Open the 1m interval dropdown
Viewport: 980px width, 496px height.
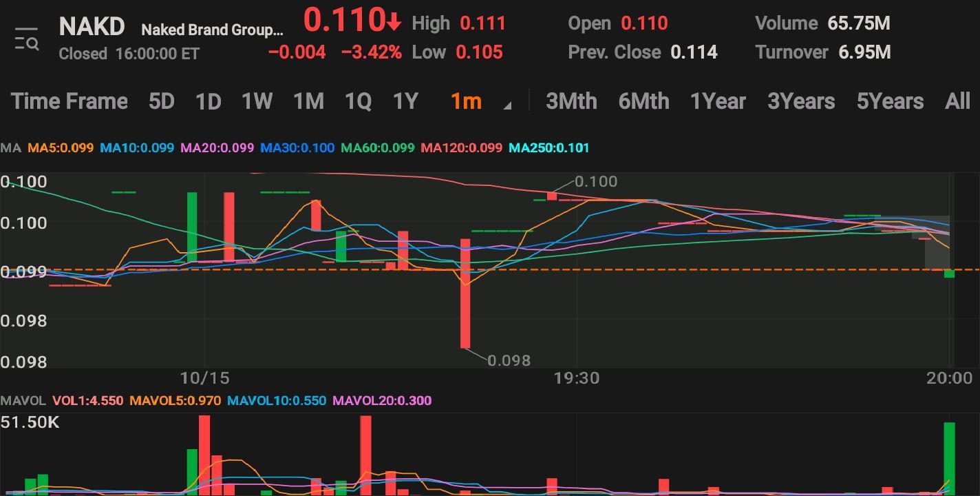click(x=466, y=102)
